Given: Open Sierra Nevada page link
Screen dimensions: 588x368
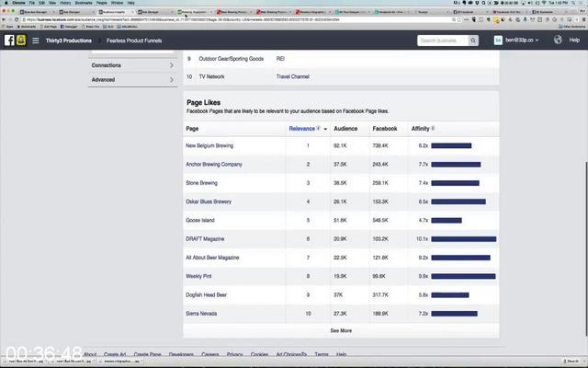Looking at the screenshot, I should (x=201, y=314).
